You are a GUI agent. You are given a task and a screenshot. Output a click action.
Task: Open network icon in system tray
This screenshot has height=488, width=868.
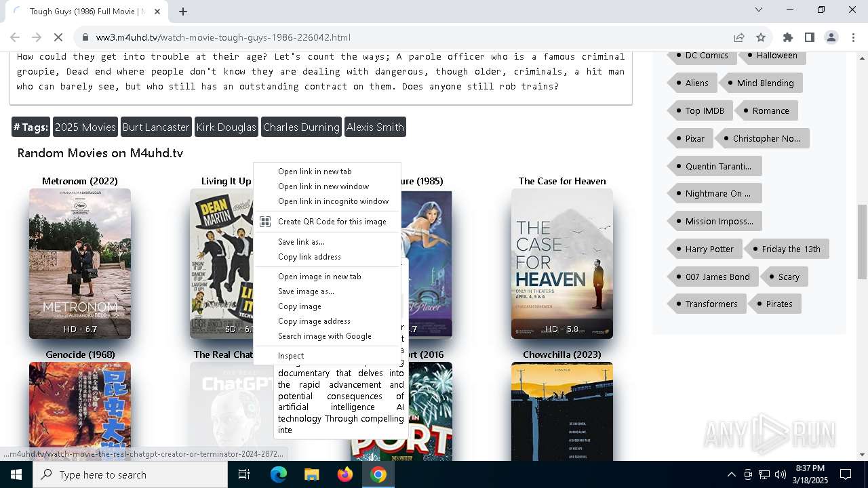pos(764,474)
